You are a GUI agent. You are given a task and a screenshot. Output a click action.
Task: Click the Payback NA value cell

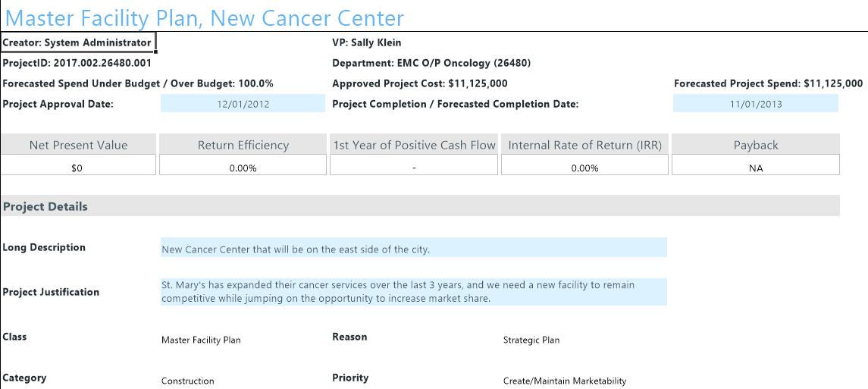pyautogui.click(x=755, y=168)
